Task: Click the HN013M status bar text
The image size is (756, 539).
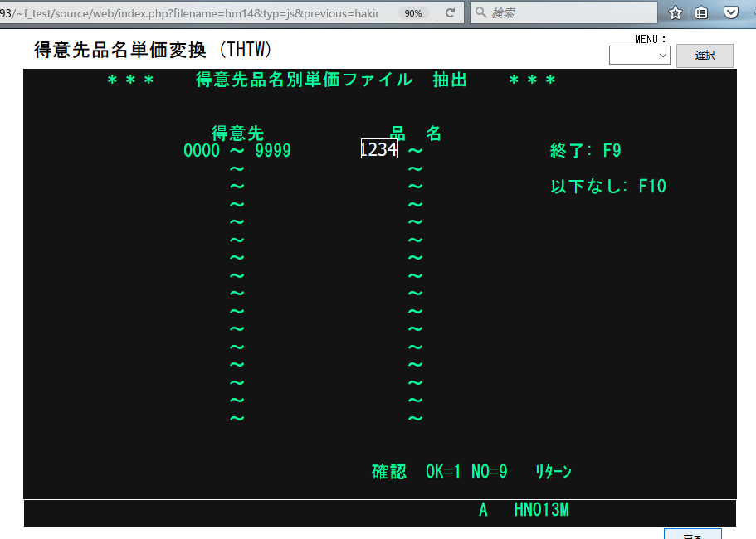Action: coord(541,511)
